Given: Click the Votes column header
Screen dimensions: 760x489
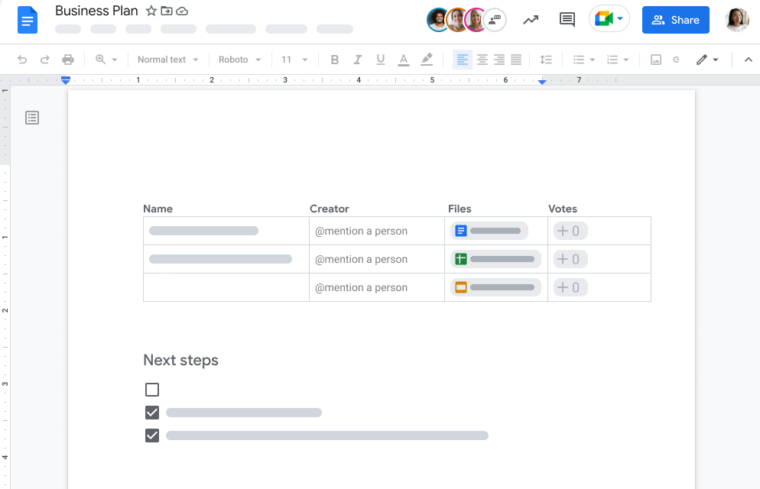Looking at the screenshot, I should tap(562, 209).
